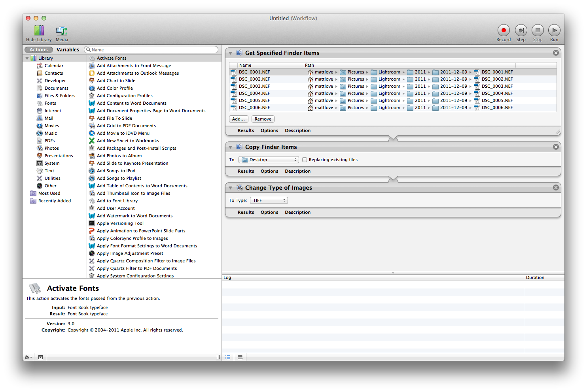Open Options of Get Specified Finder Items
The image size is (587, 392).
click(269, 130)
